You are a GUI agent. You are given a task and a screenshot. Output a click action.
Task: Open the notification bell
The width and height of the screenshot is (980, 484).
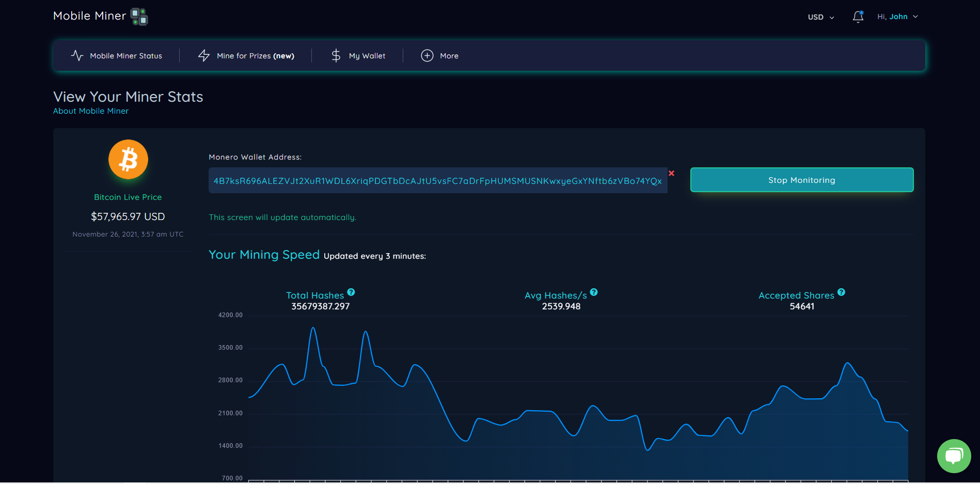tap(858, 16)
